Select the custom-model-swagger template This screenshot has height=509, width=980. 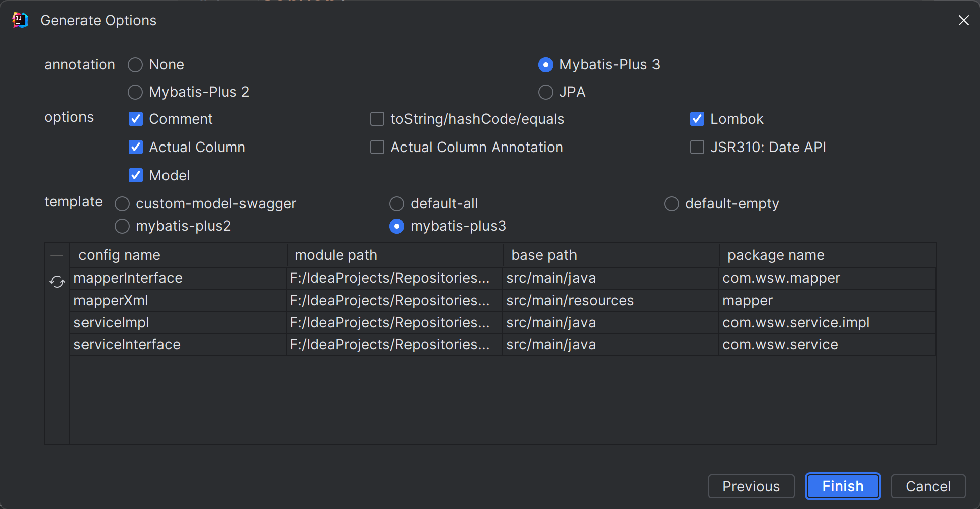click(122, 204)
